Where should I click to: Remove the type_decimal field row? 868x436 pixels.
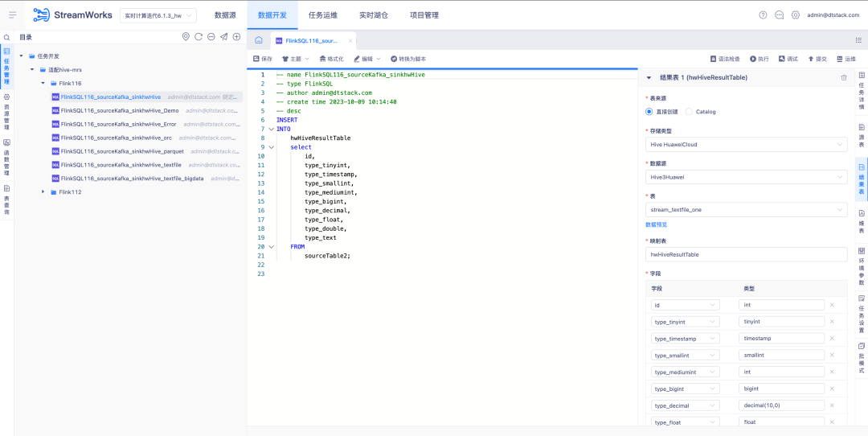pos(832,405)
